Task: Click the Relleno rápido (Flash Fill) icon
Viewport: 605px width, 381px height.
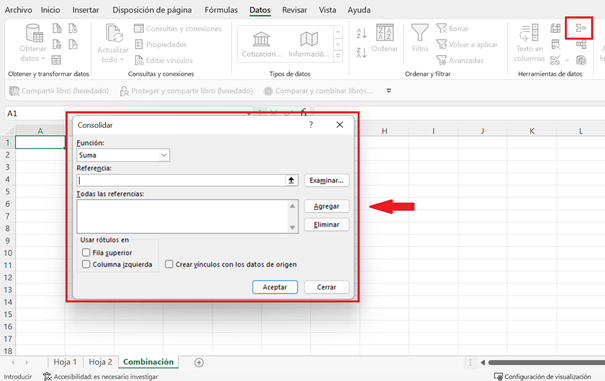Action: (556, 28)
